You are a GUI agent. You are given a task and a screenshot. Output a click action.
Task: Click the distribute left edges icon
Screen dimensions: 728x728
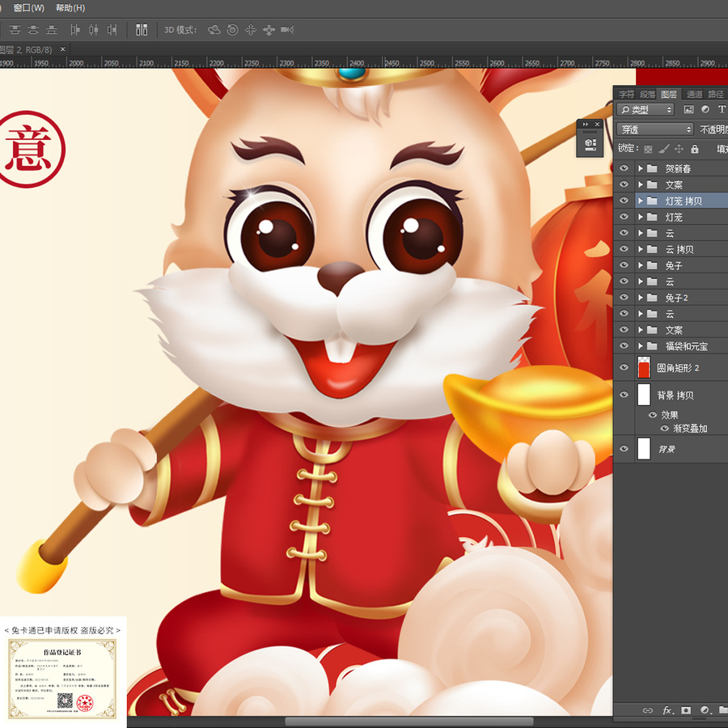(x=74, y=30)
